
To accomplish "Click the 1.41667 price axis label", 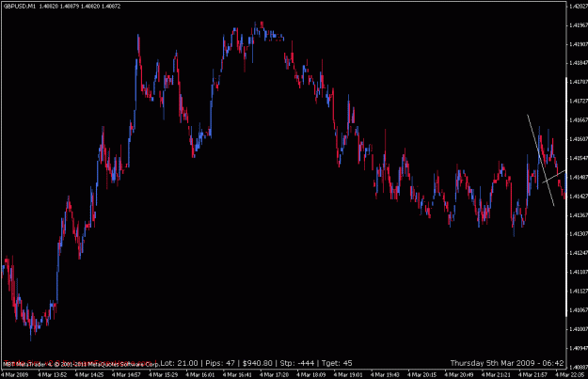I will tap(578, 120).
